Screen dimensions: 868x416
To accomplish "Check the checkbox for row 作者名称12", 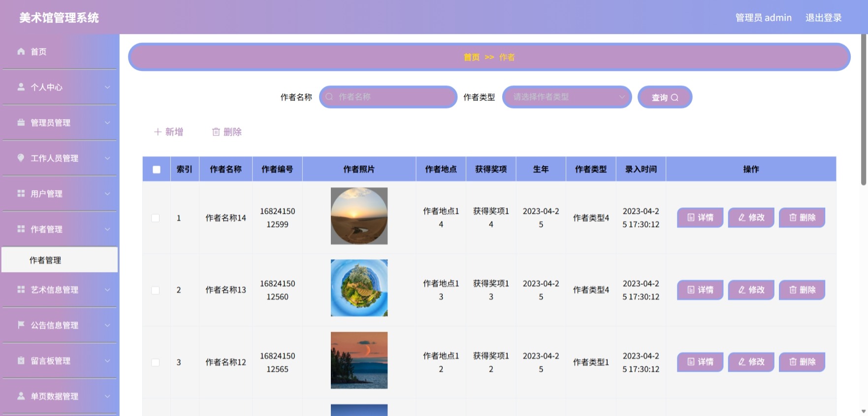I will (x=156, y=362).
